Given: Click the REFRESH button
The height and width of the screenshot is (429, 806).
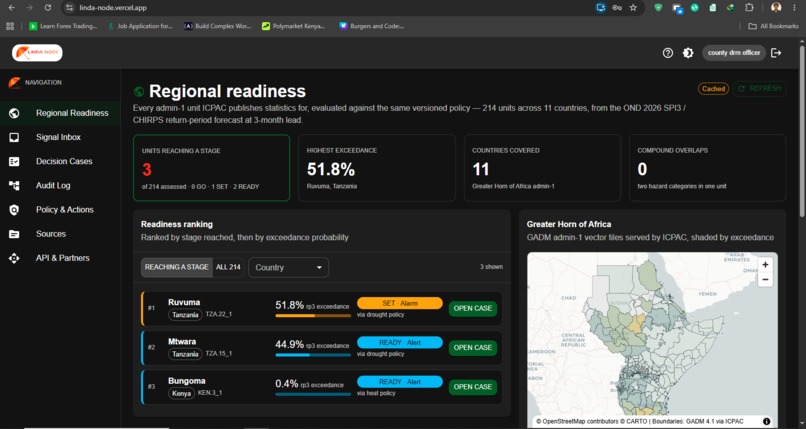Looking at the screenshot, I should coord(760,89).
